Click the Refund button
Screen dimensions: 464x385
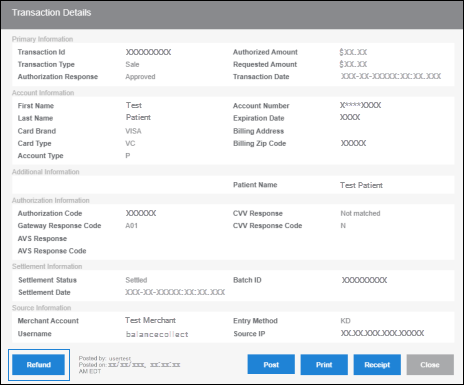pyautogui.click(x=38, y=365)
